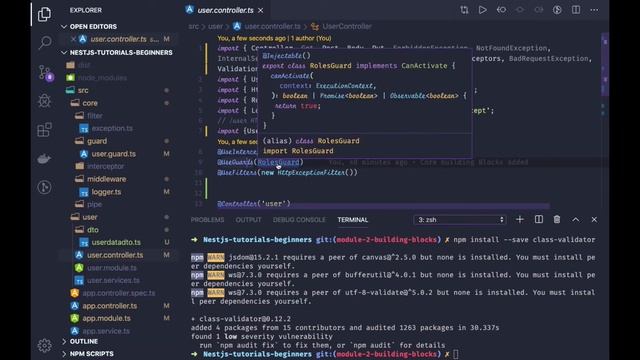The image size is (640, 360).
Task: Open logger.ts file
Action: click(106, 192)
